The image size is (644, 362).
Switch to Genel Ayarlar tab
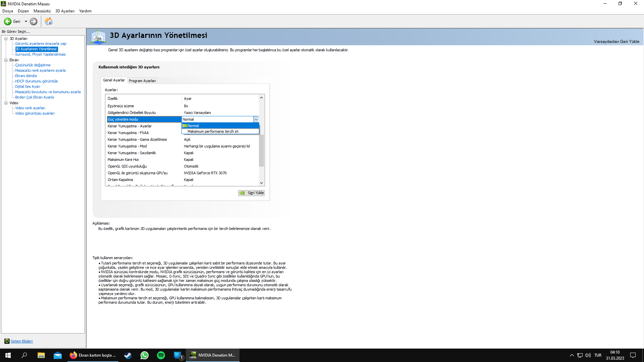click(114, 80)
